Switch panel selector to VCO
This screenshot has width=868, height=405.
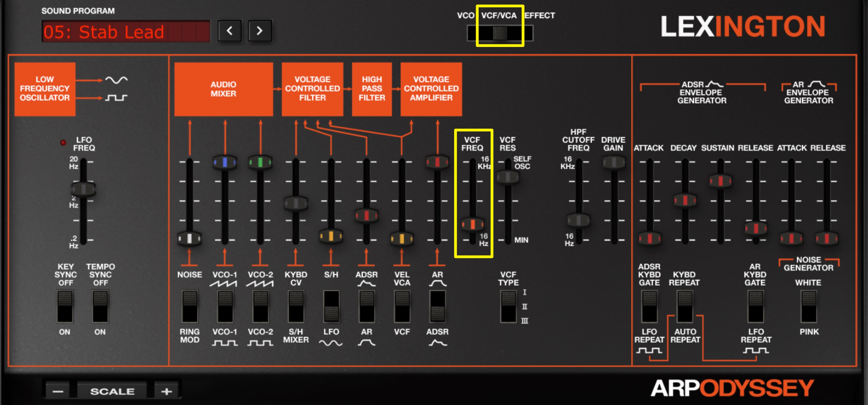[465, 15]
